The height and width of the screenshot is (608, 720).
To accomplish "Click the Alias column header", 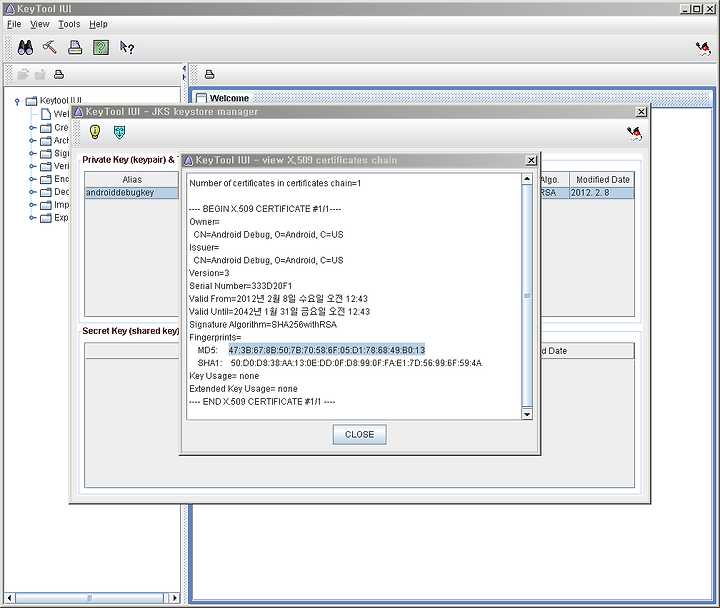I will tap(131, 180).
